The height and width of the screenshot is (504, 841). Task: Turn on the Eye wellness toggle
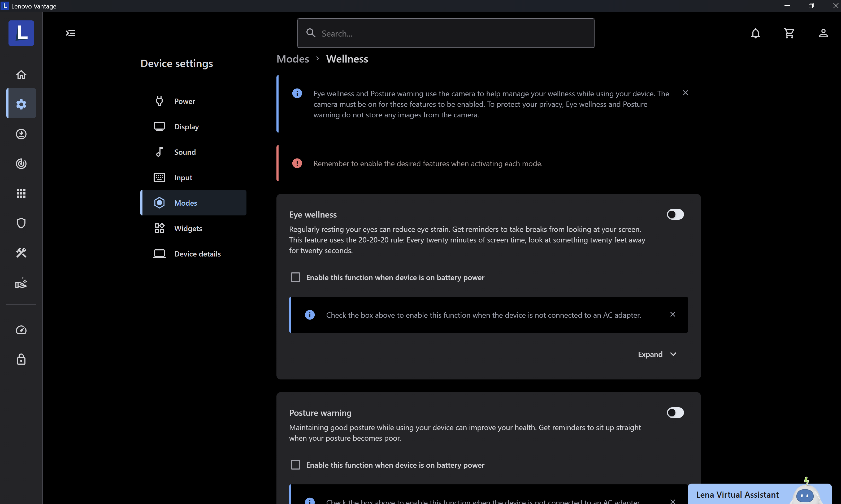click(675, 214)
